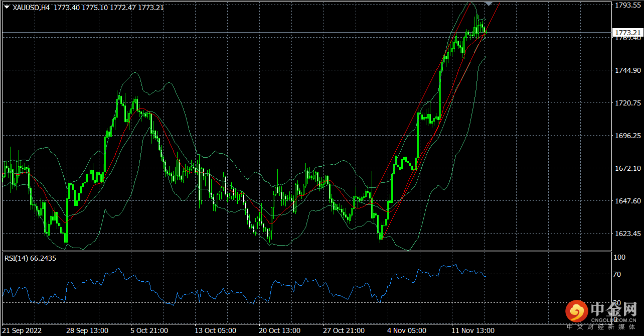The width and height of the screenshot is (644, 336).
Task: Select the 20 Oct 13:00 time label
Action: pyautogui.click(x=279, y=330)
